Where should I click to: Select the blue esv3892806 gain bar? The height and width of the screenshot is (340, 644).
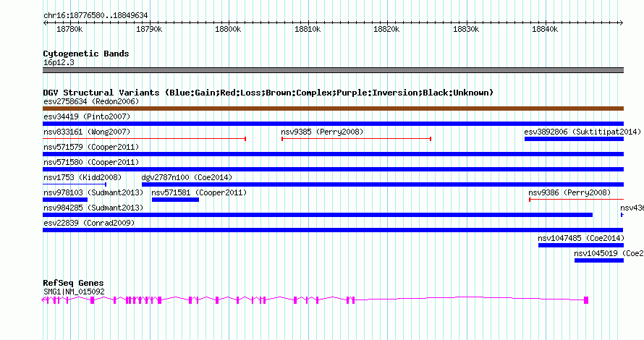tap(575, 139)
